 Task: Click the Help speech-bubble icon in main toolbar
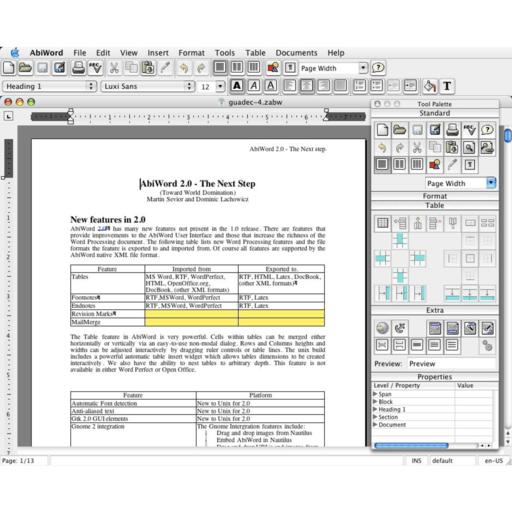(378, 68)
